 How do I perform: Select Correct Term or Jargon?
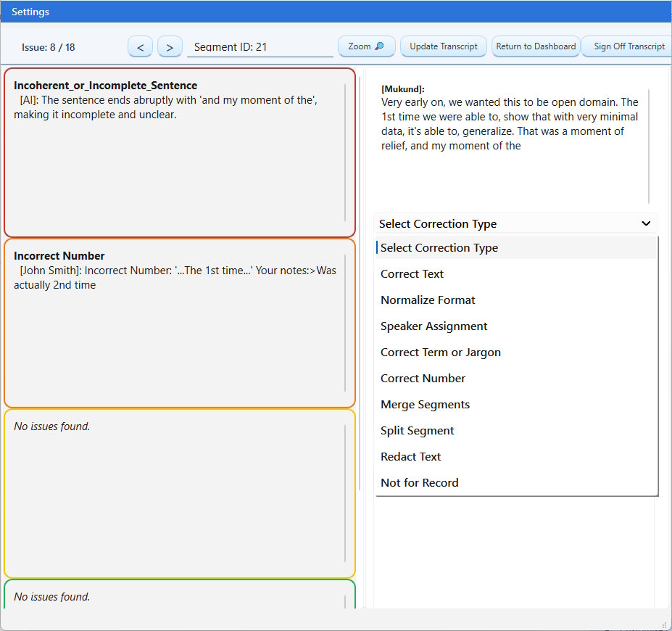516,352
